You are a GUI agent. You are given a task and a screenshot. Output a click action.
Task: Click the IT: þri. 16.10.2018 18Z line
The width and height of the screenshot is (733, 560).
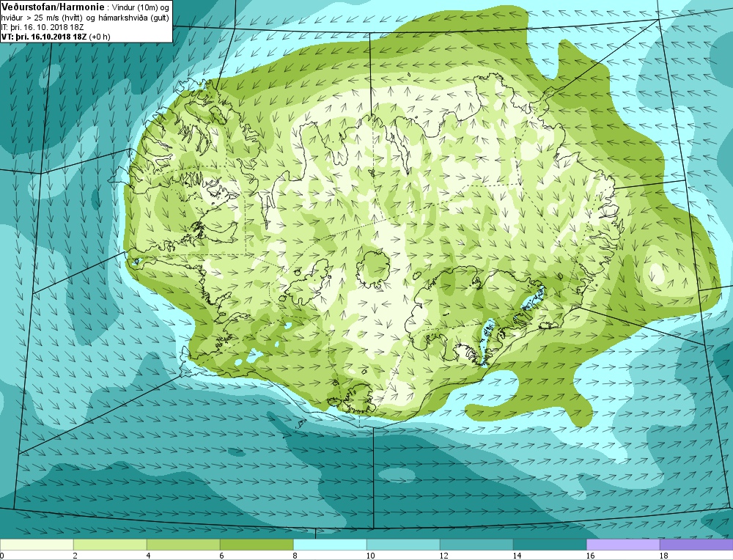point(43,28)
